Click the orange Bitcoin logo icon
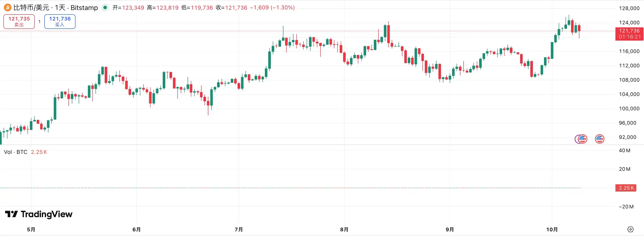Image resolution: width=644 pixels, height=236 pixels. 7,7
